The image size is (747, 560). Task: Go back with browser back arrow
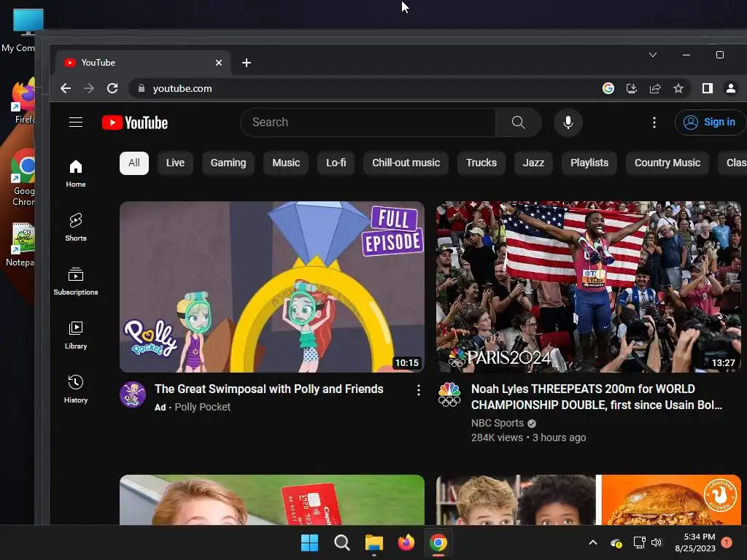click(x=66, y=88)
